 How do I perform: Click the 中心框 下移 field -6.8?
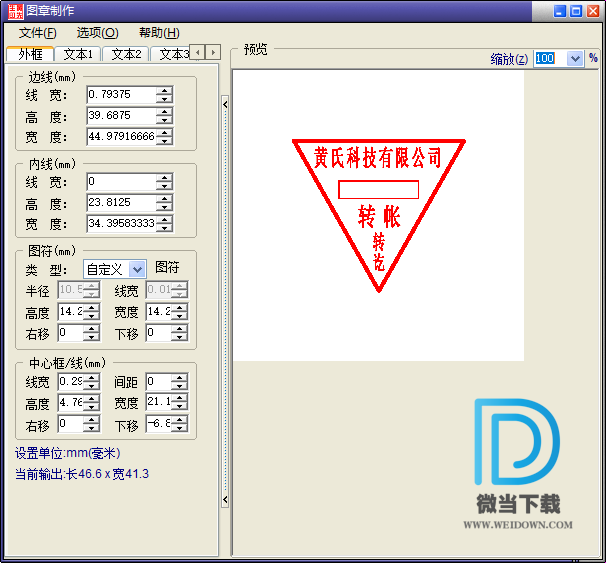159,424
